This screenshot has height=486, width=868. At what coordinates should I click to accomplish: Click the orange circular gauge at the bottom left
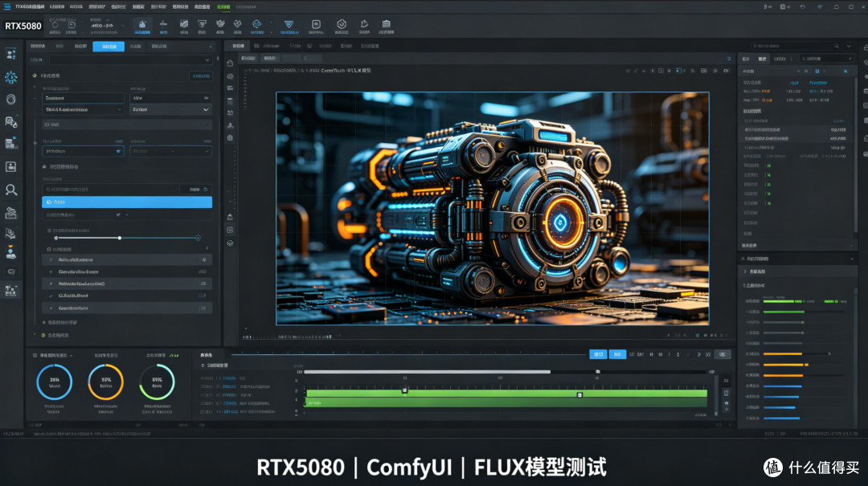coord(106,382)
